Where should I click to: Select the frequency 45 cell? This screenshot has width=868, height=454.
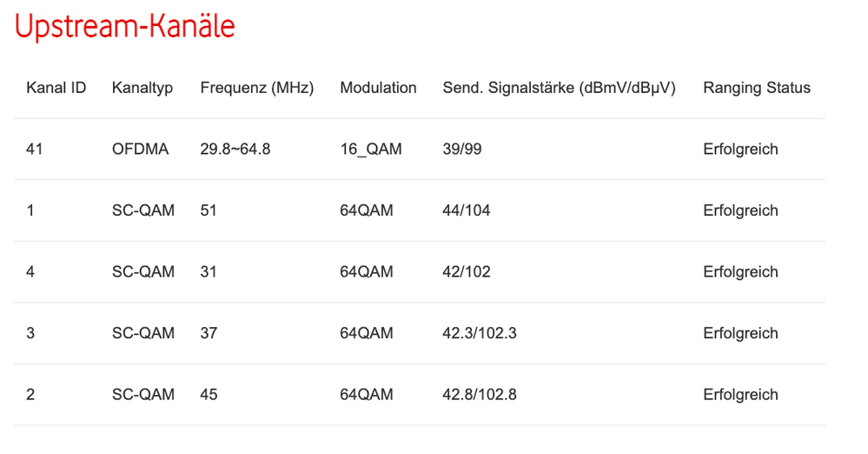(209, 395)
